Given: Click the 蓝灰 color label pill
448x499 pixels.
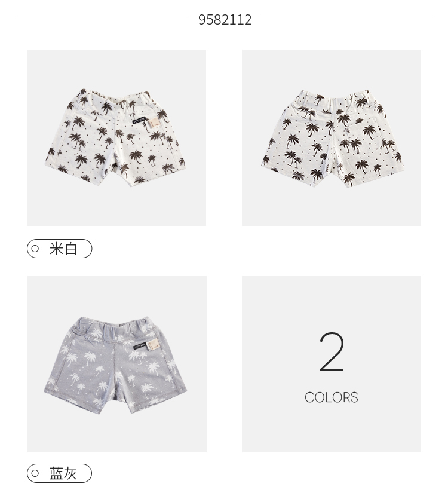Looking at the screenshot, I should pyautogui.click(x=60, y=473).
